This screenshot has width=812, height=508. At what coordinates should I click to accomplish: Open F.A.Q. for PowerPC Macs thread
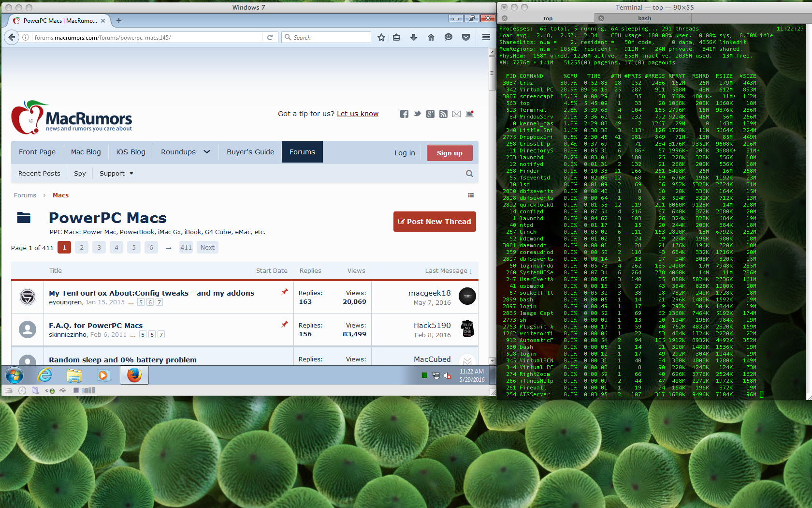[96, 326]
